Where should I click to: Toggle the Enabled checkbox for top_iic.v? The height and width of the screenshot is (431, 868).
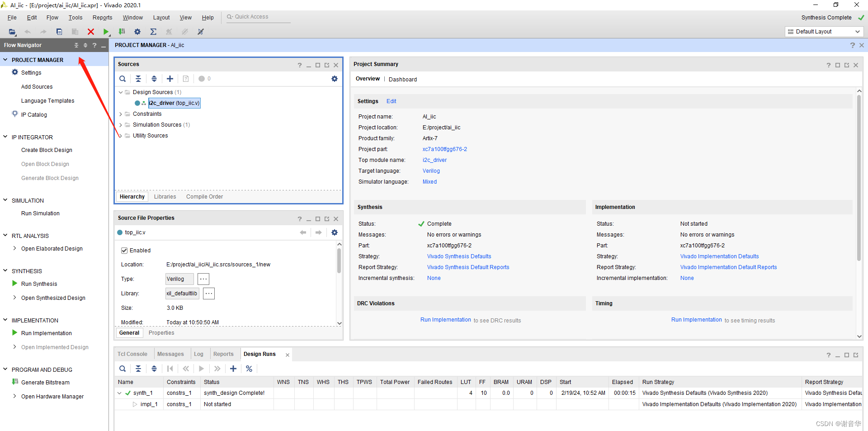tap(124, 251)
